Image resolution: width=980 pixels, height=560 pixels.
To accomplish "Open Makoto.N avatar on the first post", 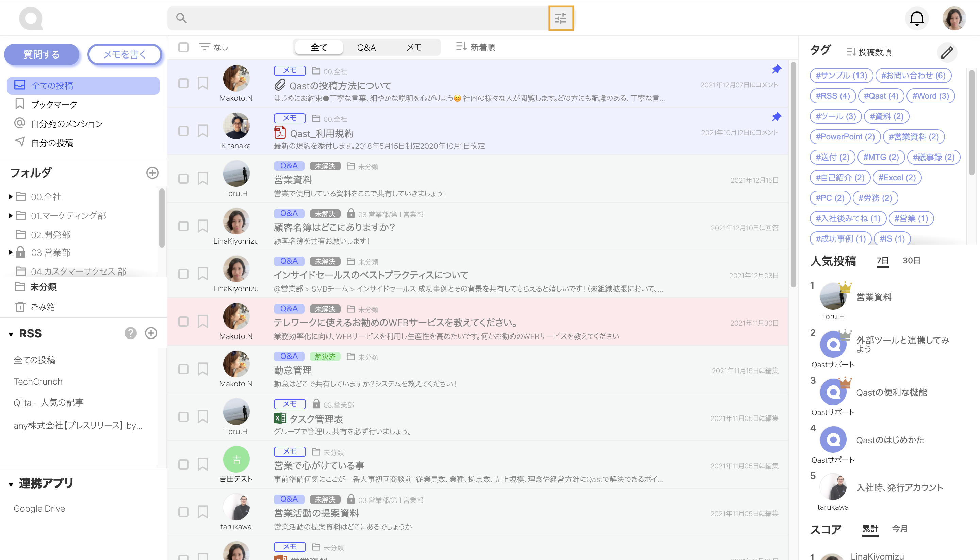I will pos(236,78).
